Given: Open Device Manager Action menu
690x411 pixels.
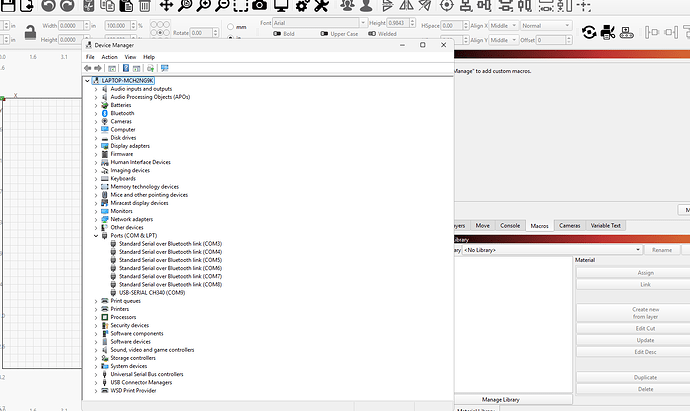Looking at the screenshot, I should pos(109,57).
